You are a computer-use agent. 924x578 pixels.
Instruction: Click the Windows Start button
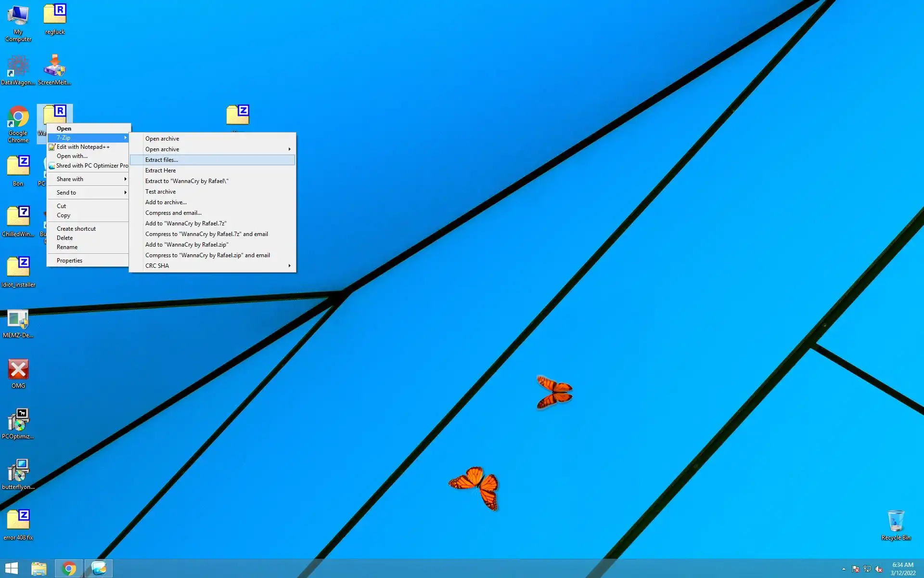12,569
